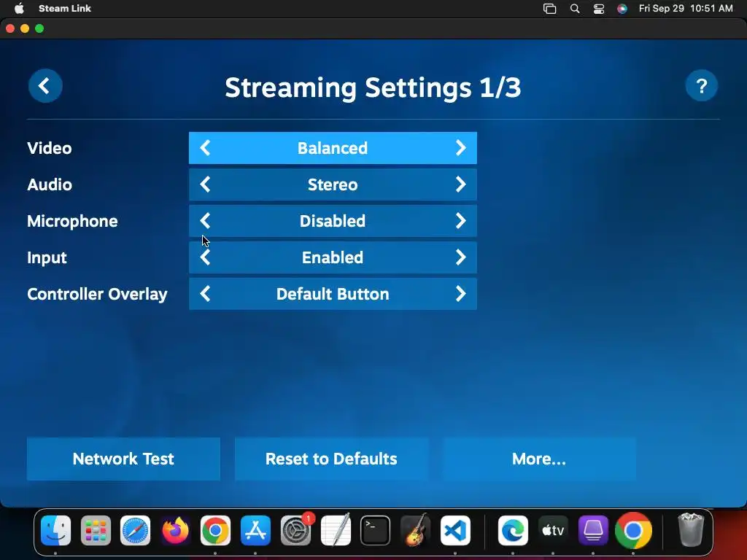
Task: Open the Apple menu
Action: [19, 8]
